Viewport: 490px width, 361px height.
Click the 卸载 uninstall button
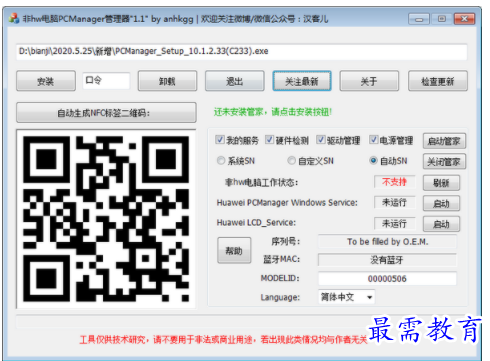point(167,81)
